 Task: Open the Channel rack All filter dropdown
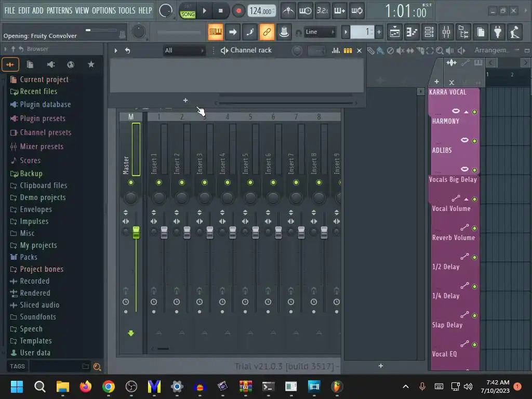184,50
